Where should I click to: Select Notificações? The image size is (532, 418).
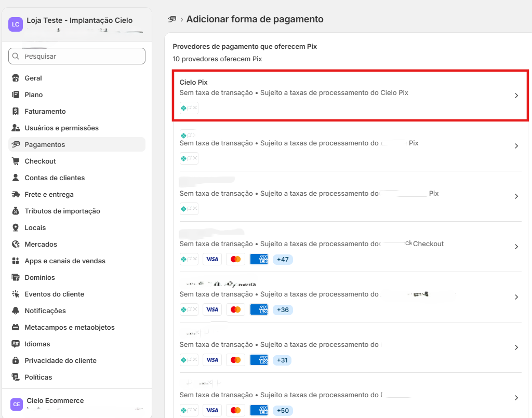coord(77,311)
